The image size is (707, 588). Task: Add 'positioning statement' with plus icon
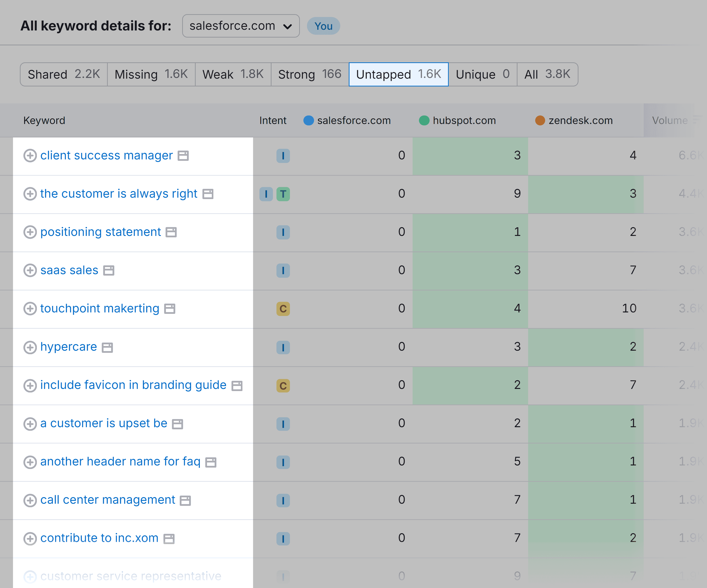(30, 232)
